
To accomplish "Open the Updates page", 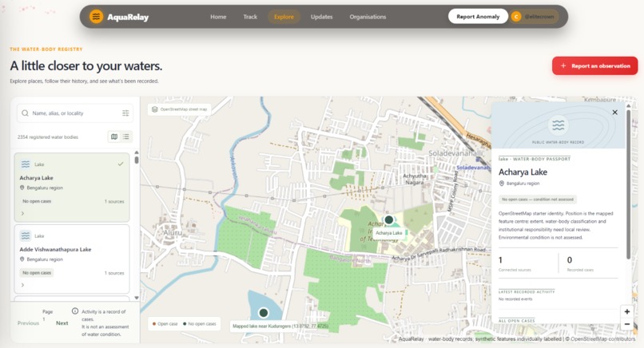I will point(321,17).
